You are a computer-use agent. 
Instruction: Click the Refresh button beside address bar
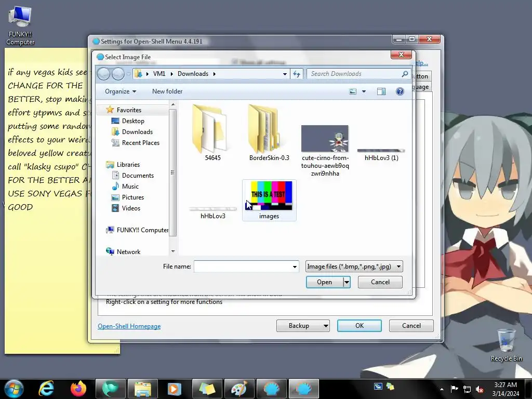coord(297,74)
